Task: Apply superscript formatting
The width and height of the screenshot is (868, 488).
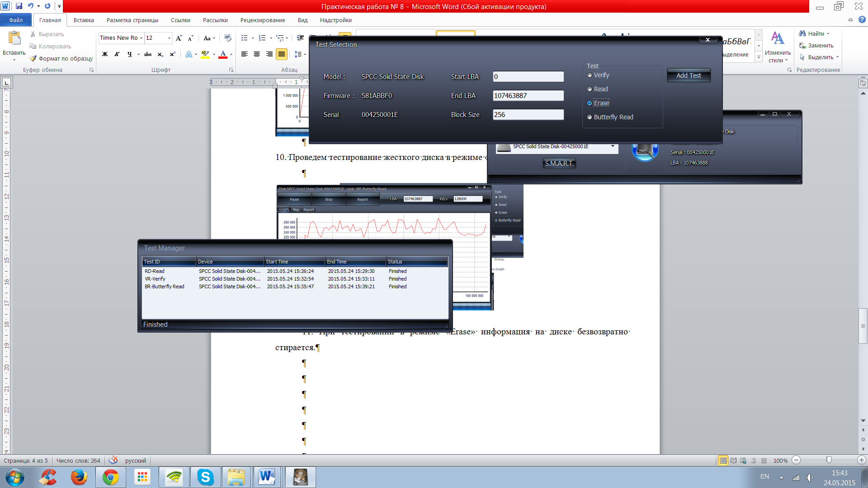Action: 172,54
